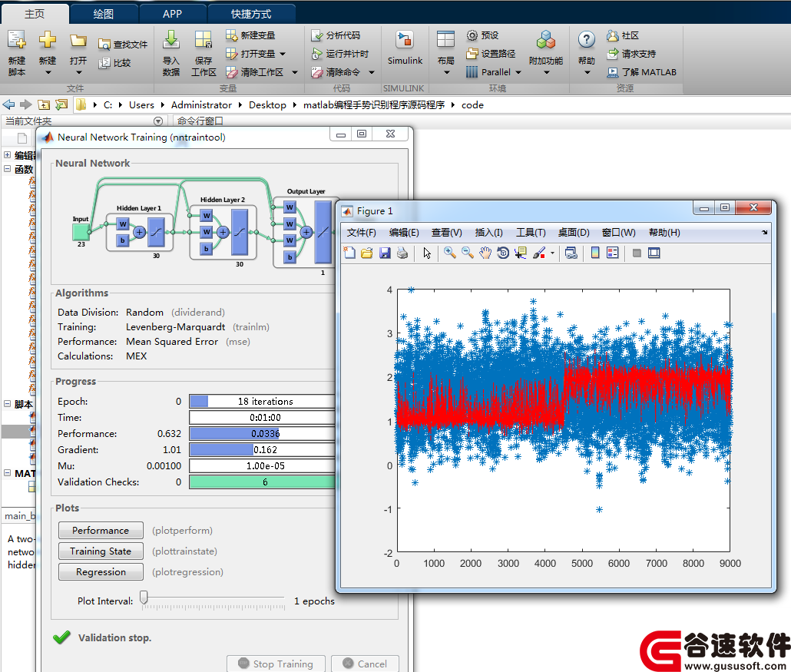Switch to the 快捷方式 (Shortcuts) ribbon tab
Screen dimensions: 791x672
click(x=251, y=14)
